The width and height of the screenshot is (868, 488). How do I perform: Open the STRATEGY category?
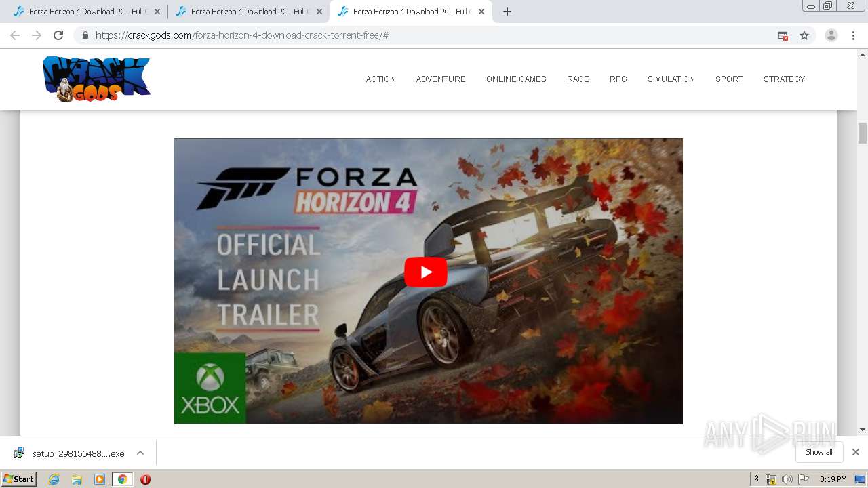coord(784,79)
